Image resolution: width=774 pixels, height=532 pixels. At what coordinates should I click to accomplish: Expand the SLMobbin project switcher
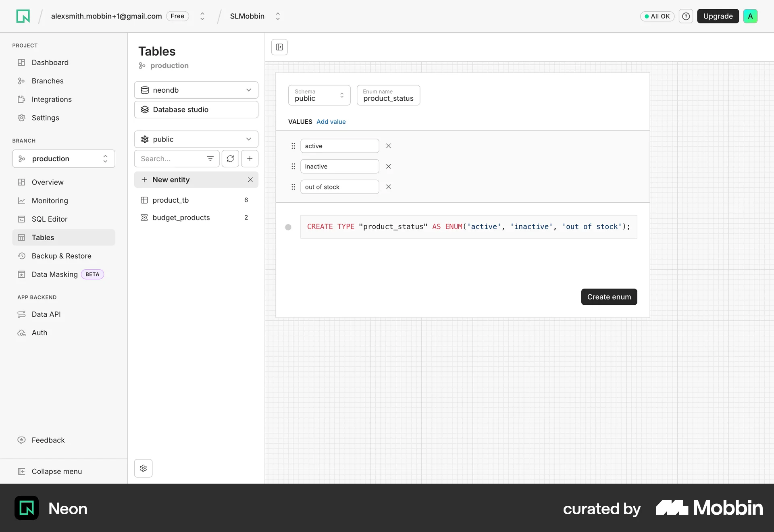point(278,16)
